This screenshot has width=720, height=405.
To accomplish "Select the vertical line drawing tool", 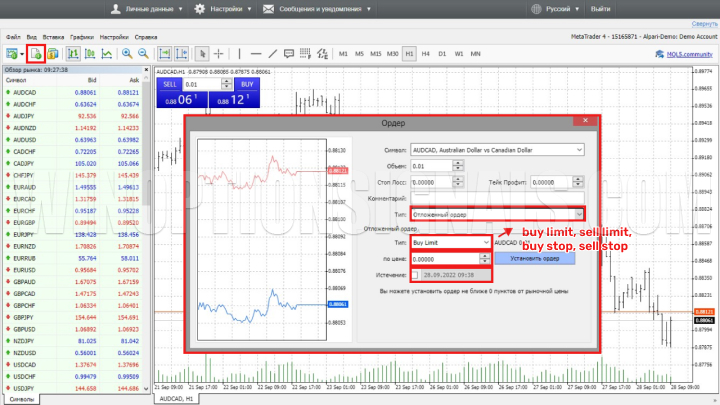I will point(238,53).
